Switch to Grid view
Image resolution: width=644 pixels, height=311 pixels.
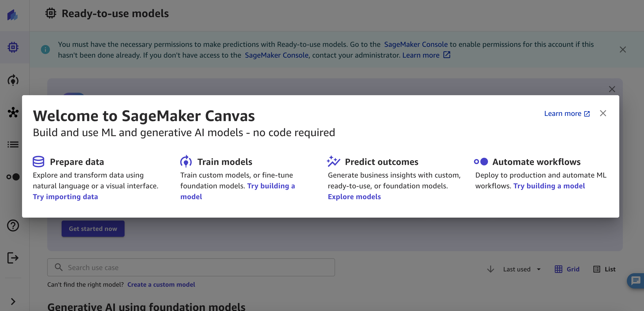coord(567,269)
